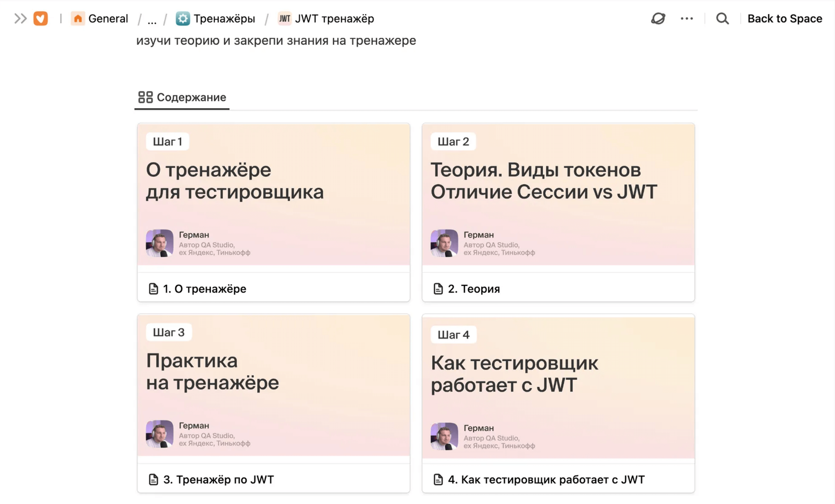This screenshot has height=504, width=835.
Task: Open page 1. О тренажёре
Action: 205,289
